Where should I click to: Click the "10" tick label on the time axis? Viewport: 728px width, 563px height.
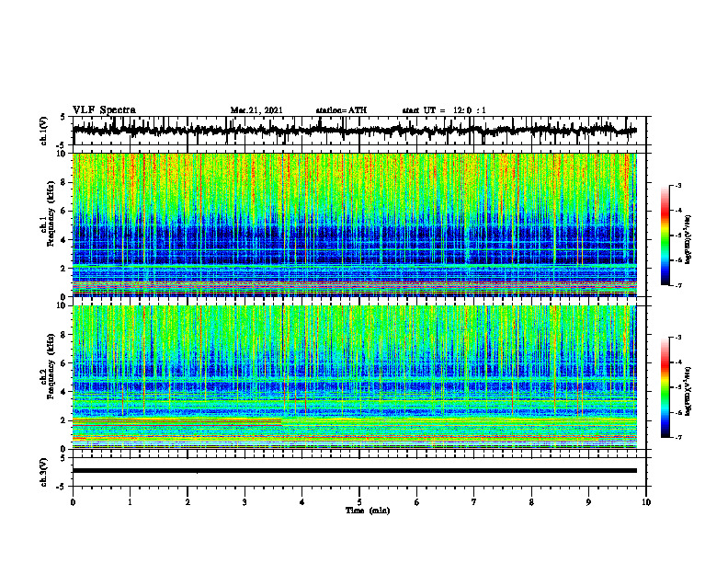point(646,502)
